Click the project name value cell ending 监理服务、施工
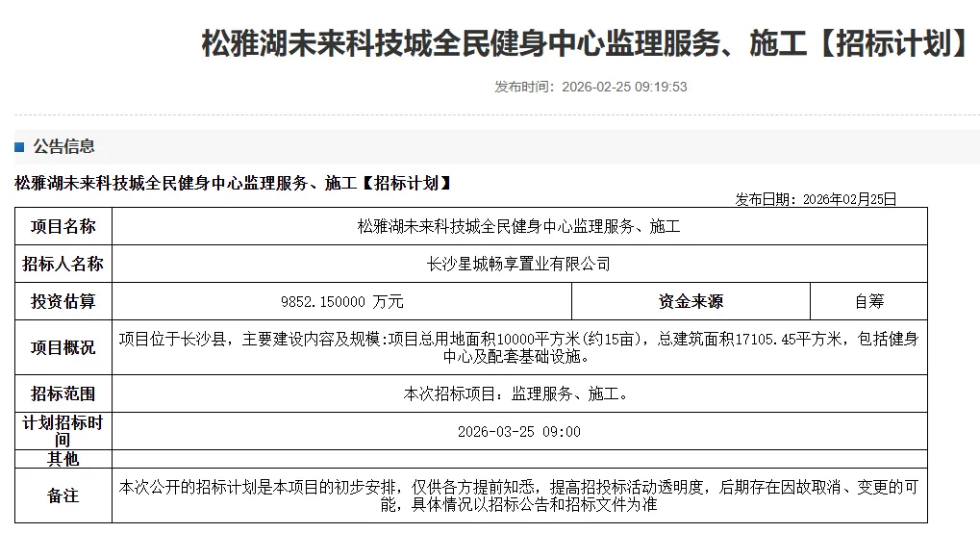 pyautogui.click(x=519, y=226)
